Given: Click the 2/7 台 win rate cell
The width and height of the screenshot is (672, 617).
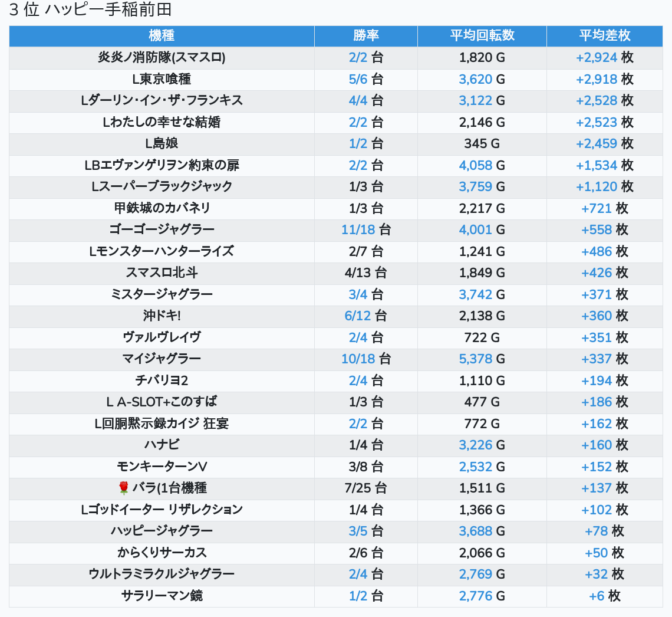Looking at the screenshot, I should tap(366, 251).
